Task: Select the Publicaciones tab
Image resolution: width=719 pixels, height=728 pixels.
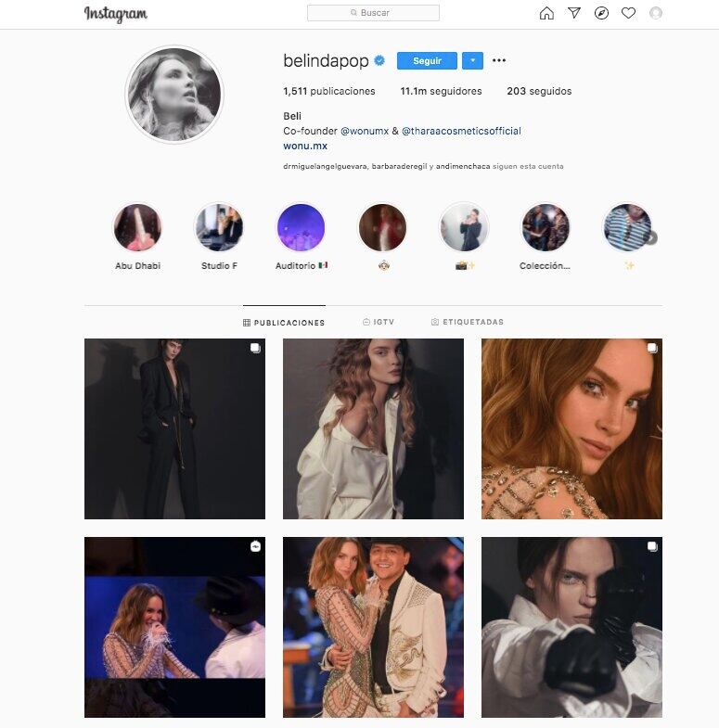Action: tap(284, 322)
